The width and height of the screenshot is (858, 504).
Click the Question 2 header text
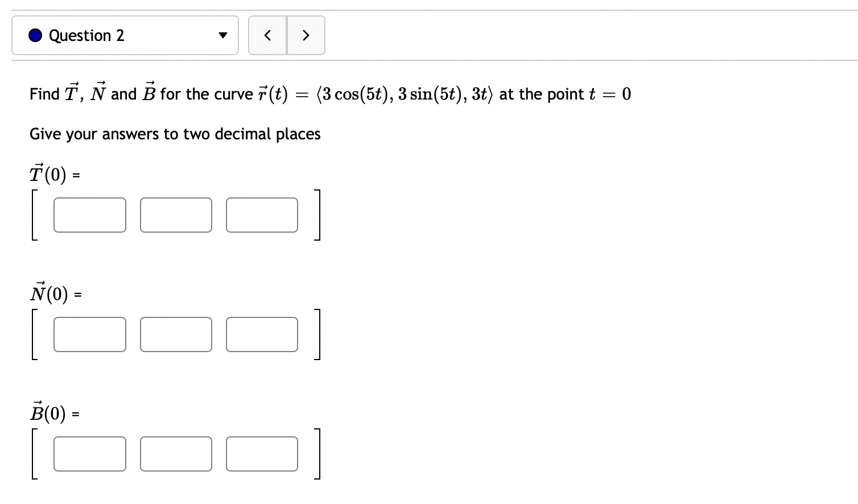tap(86, 35)
